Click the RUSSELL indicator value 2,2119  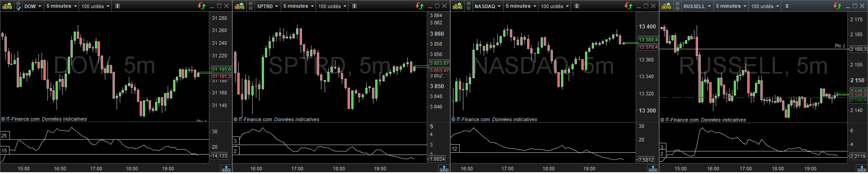(x=858, y=156)
